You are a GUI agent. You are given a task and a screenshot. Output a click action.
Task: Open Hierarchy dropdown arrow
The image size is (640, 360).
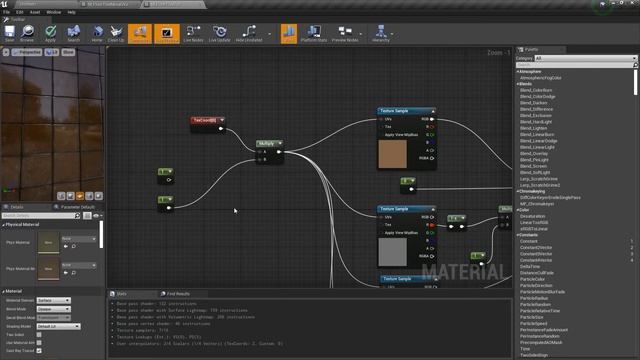(392, 34)
